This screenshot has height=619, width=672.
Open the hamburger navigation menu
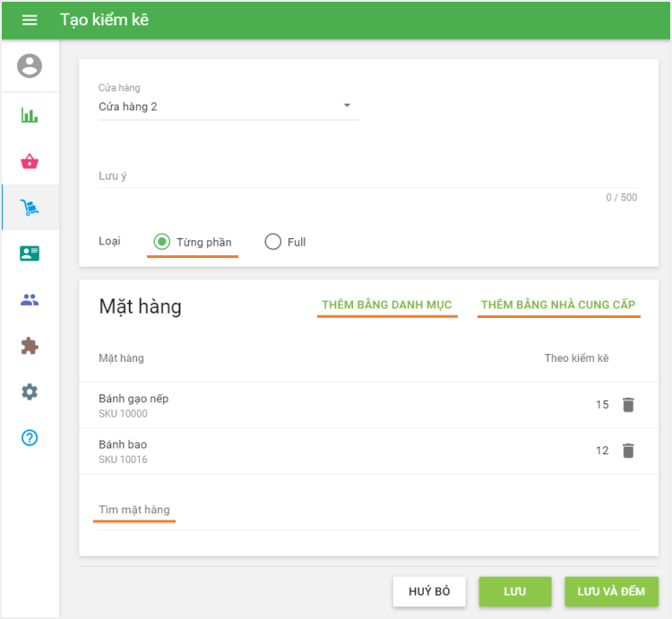[x=30, y=20]
